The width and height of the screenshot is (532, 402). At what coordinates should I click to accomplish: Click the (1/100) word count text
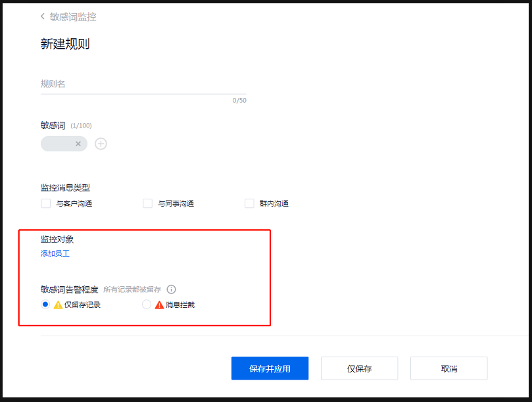pos(81,126)
